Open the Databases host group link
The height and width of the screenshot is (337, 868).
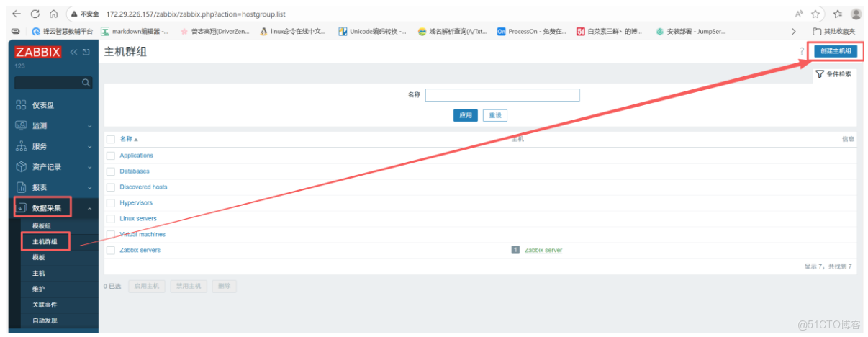click(x=135, y=171)
